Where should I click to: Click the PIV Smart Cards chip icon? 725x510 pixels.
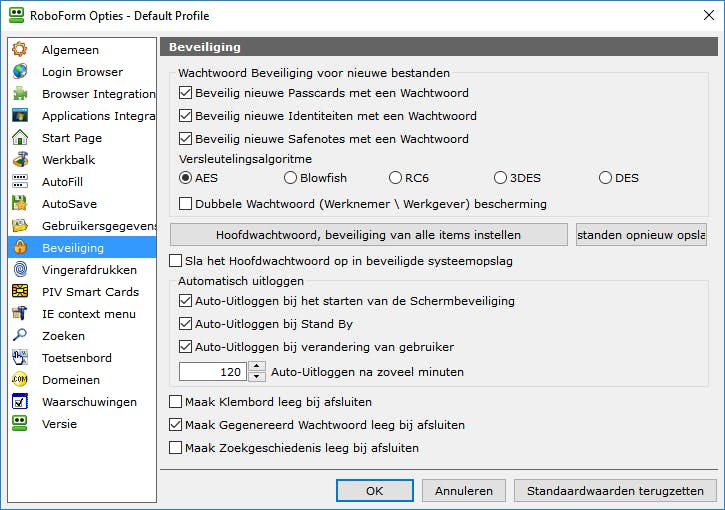click(20, 291)
